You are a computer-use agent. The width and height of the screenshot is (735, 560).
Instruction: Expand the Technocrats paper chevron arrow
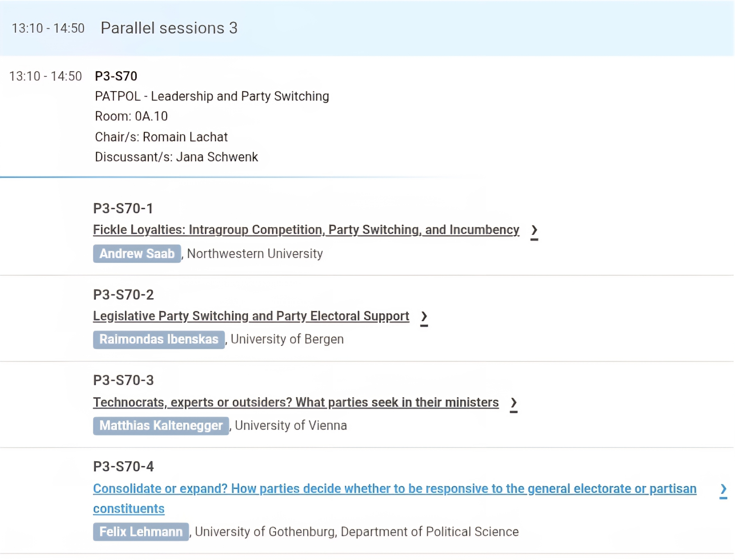pyautogui.click(x=514, y=403)
